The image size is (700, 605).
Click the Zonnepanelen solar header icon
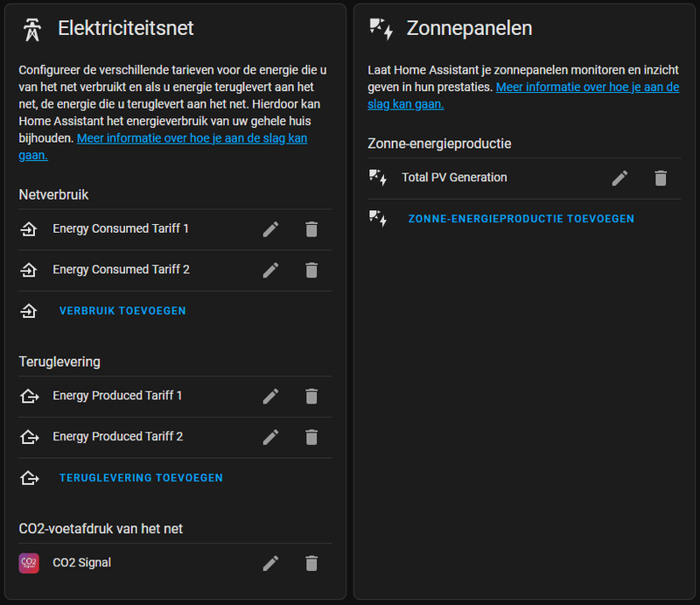click(x=381, y=29)
